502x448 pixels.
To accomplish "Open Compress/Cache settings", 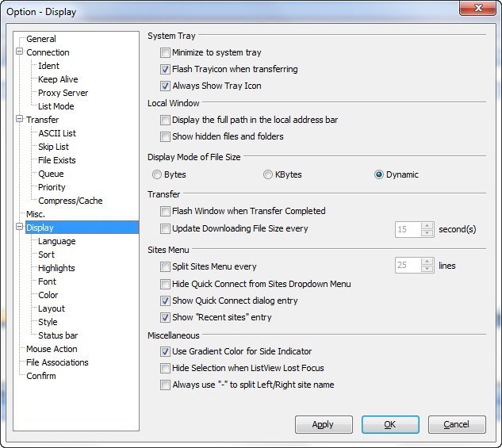I will 71,201.
